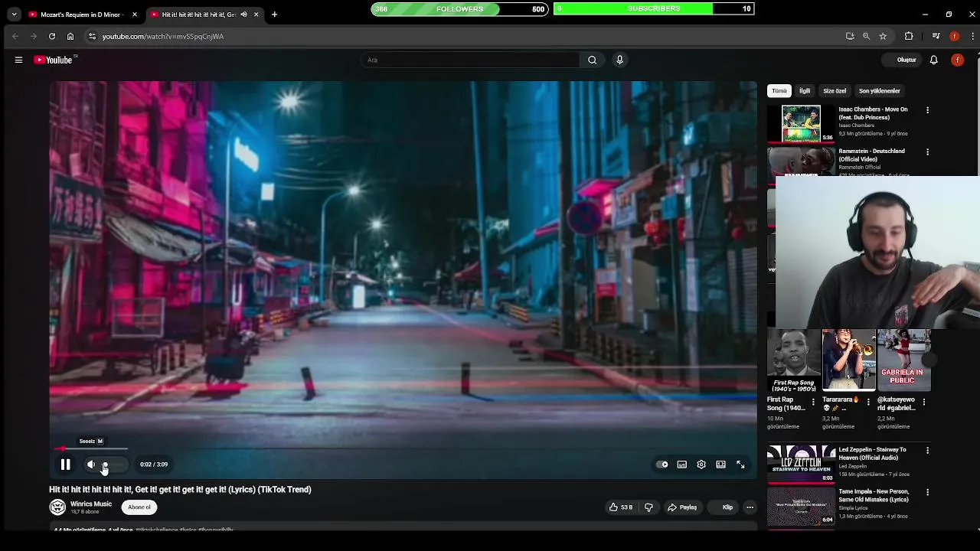This screenshot has height=551, width=980.
Task: Open Led Zeppelin Stairway To Heaven thumbnail
Action: 801,464
